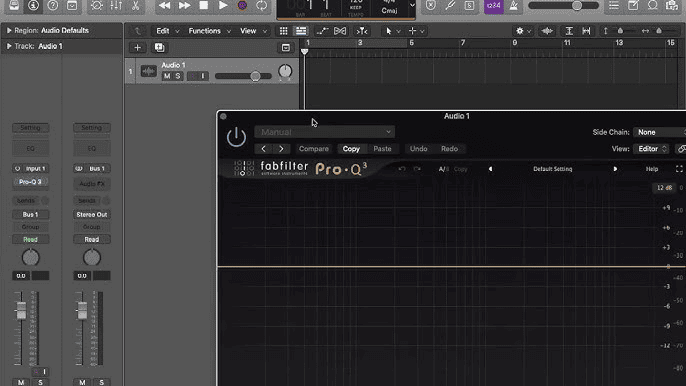Click the Duplicate Track button
The image size is (686, 386).
coord(159,48)
